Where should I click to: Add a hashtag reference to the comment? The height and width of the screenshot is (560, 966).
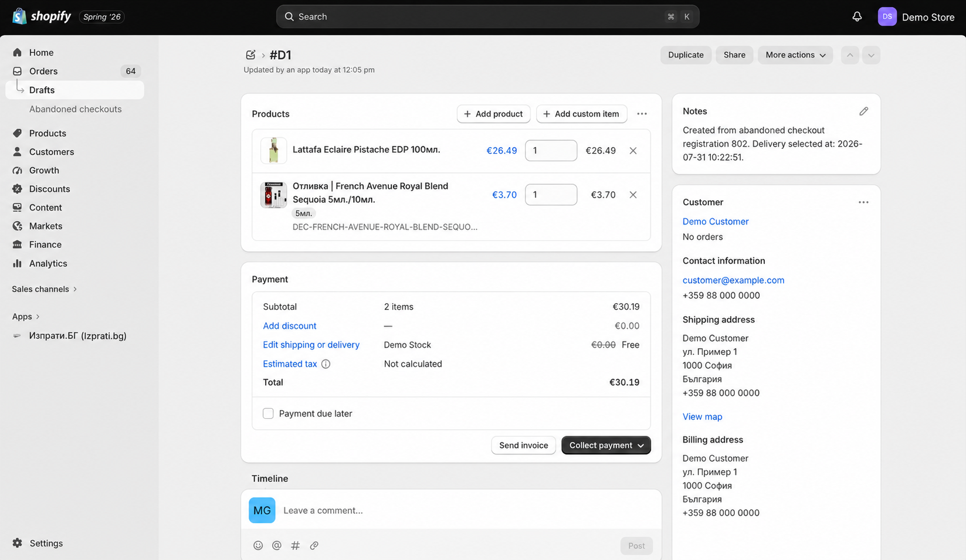click(296, 545)
